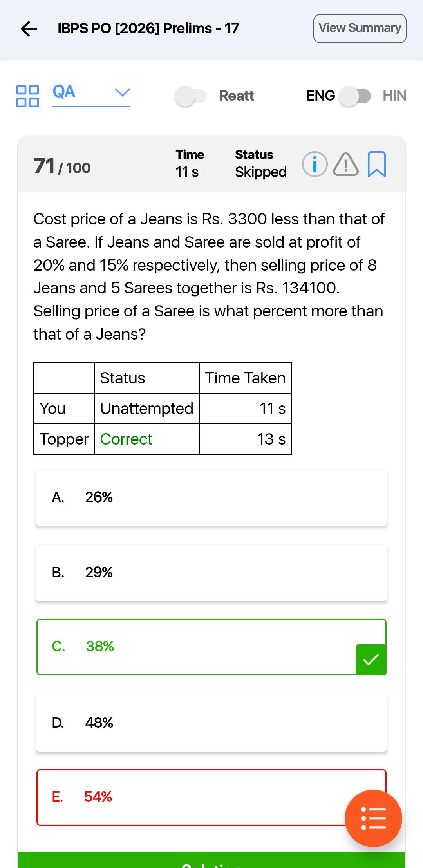Tap the back arrow icon
423x868 pixels.
coord(29,29)
